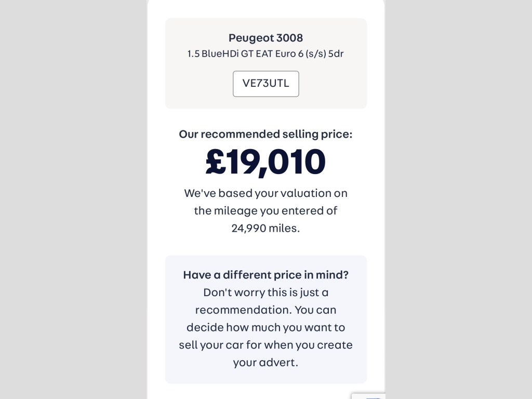Viewport: 532px width, 399px height.
Task: Click the 'recommendation. You can' line
Action: click(x=265, y=310)
